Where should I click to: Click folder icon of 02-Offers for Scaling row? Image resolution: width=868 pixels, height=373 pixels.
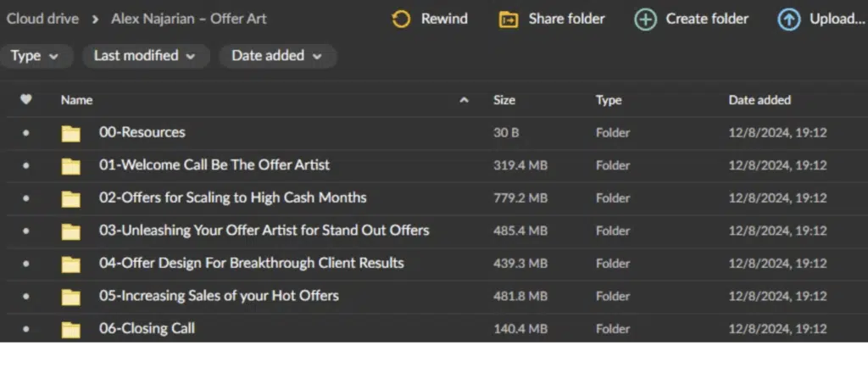pos(71,198)
